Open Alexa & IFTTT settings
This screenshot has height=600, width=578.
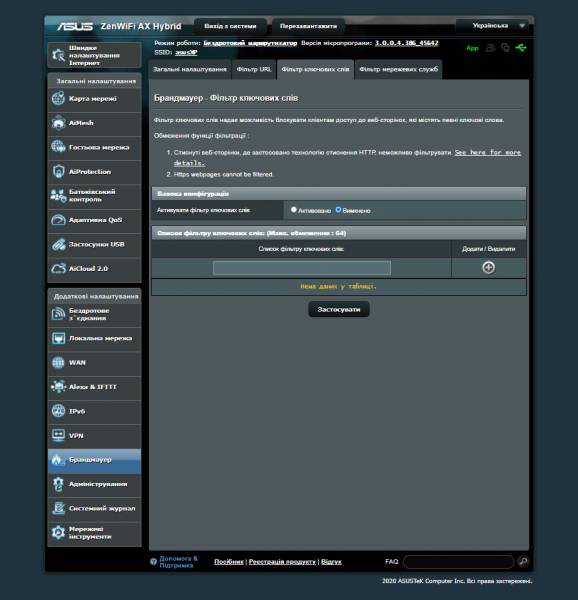pos(94,387)
